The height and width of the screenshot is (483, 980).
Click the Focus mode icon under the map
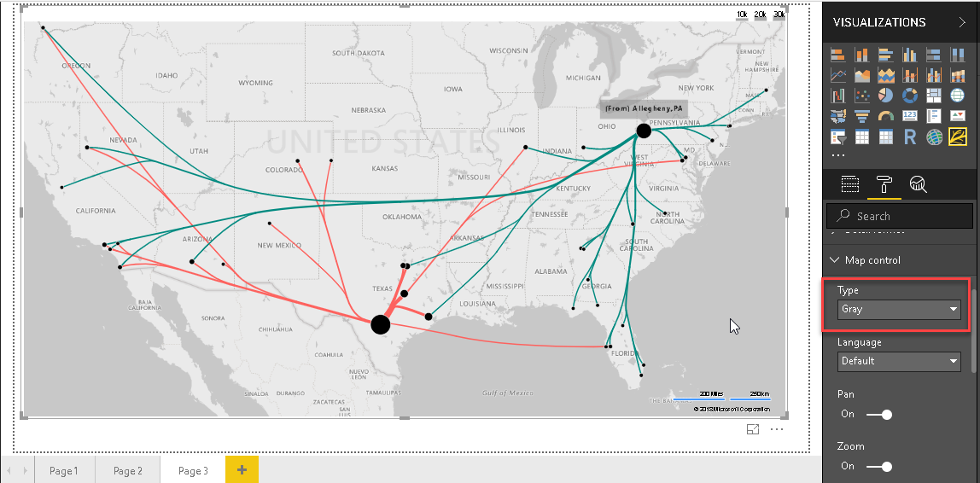tap(753, 430)
